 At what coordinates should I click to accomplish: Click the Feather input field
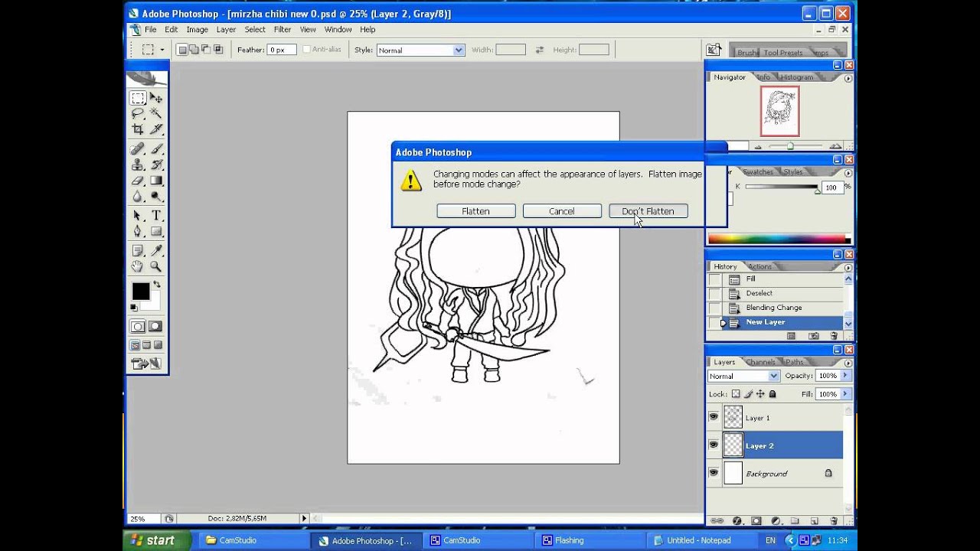click(x=282, y=50)
